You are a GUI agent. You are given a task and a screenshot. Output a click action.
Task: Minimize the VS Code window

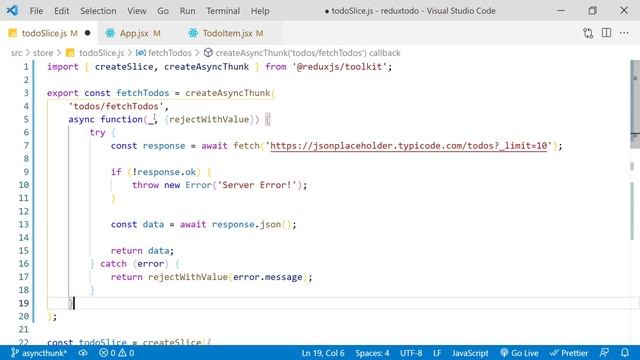pyautogui.click(x=561, y=11)
